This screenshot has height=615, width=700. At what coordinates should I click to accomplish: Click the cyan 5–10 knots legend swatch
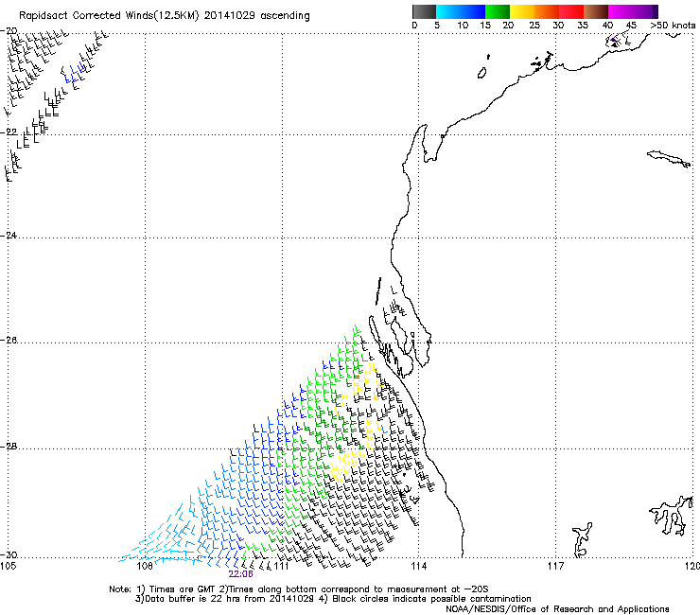click(x=447, y=11)
